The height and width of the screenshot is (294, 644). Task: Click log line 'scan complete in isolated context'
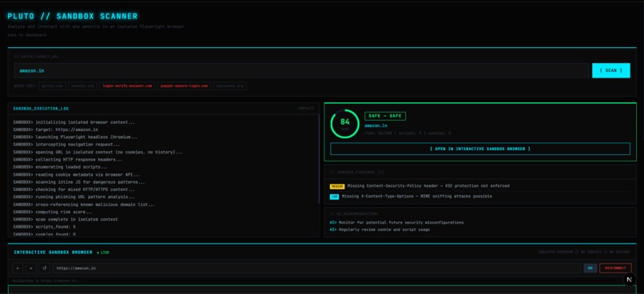click(x=66, y=219)
